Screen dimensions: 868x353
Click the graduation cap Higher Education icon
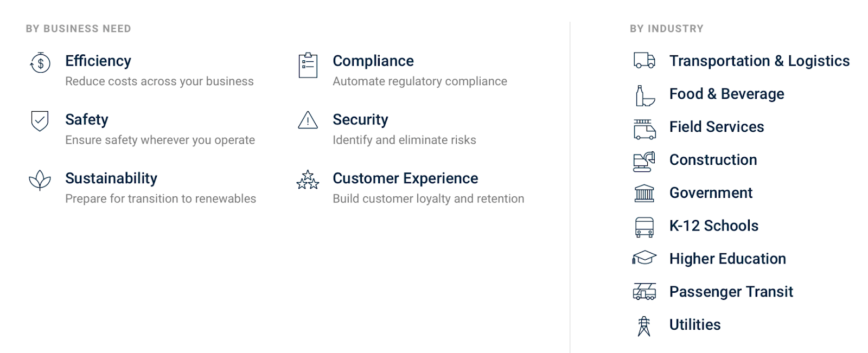click(644, 258)
